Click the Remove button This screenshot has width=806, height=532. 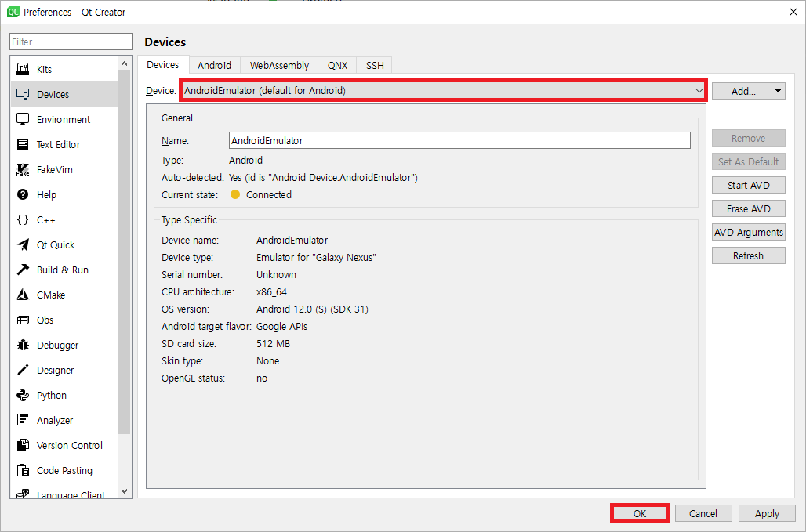[x=749, y=138]
